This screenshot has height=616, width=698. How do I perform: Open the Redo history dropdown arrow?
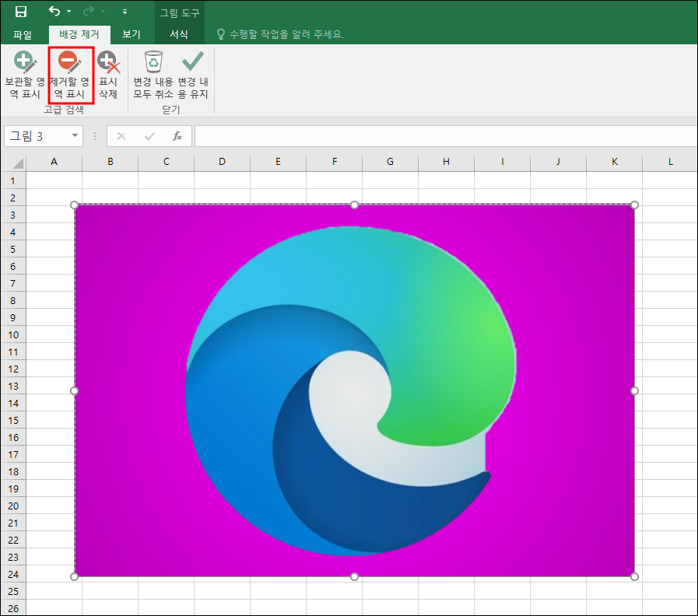[103, 12]
